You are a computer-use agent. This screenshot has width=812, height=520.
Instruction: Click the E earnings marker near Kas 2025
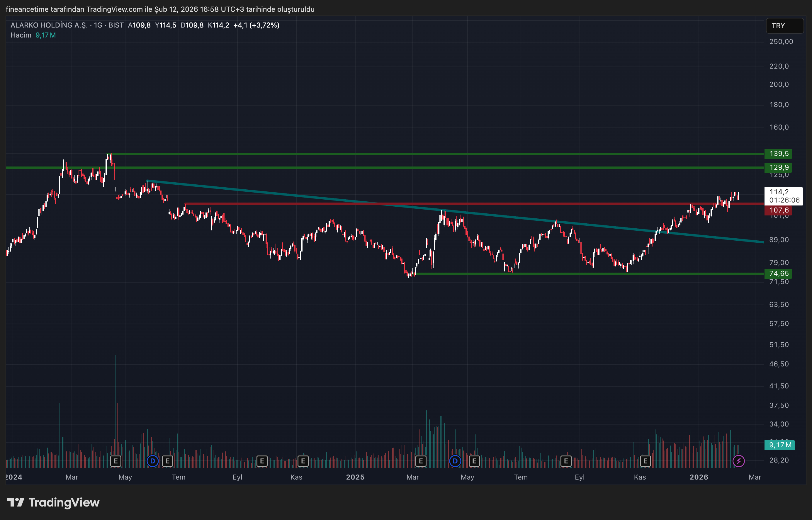pyautogui.click(x=645, y=461)
